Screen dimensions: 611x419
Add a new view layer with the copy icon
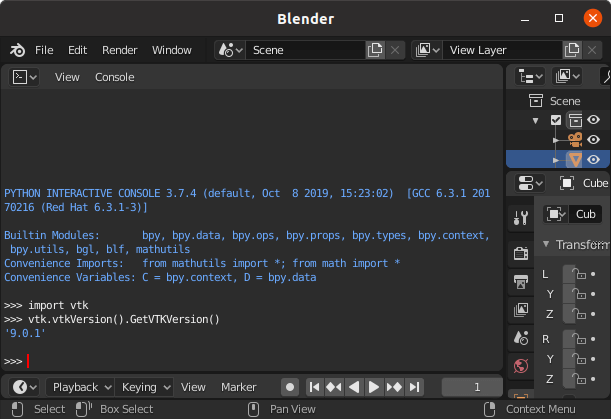click(572, 50)
